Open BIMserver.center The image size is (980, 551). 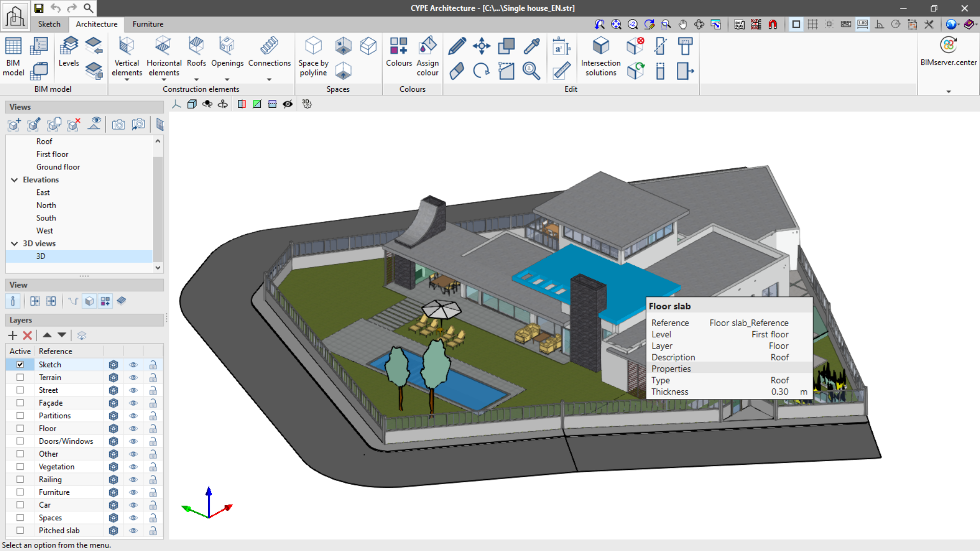(x=948, y=52)
